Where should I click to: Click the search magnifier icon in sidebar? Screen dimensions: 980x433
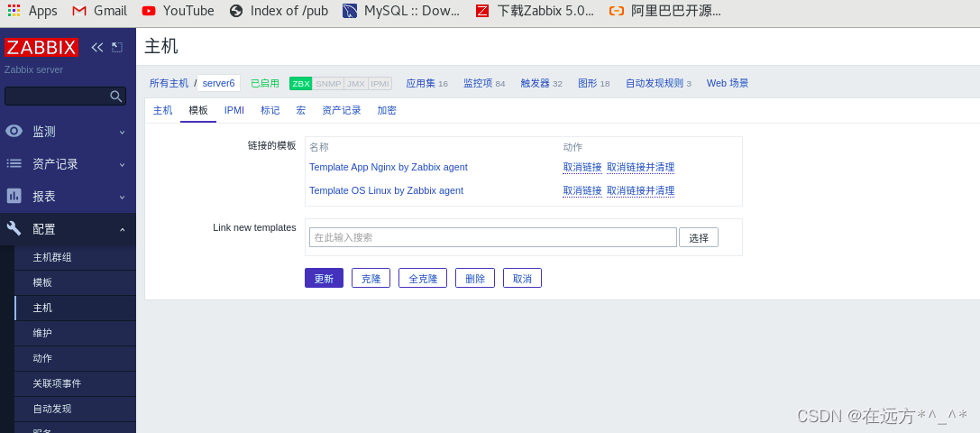pos(115,96)
